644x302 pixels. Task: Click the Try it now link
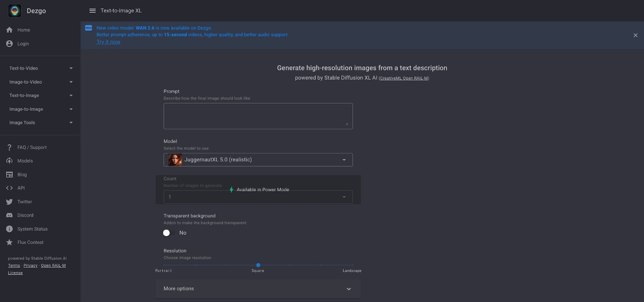point(108,42)
